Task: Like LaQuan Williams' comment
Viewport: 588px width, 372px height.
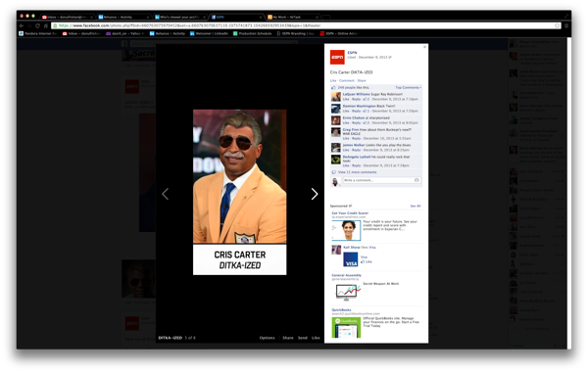Action: point(346,99)
